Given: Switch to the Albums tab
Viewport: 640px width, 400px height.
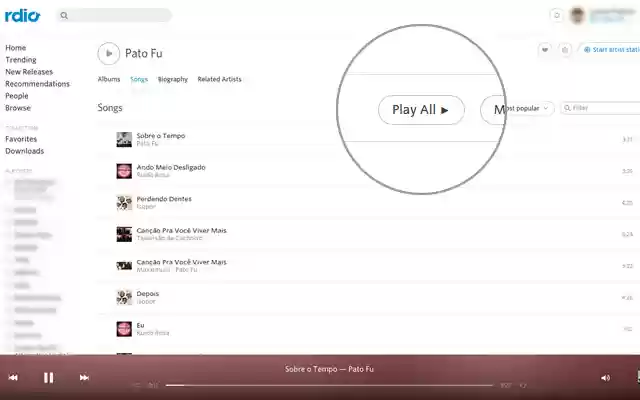Looking at the screenshot, I should [x=109, y=79].
